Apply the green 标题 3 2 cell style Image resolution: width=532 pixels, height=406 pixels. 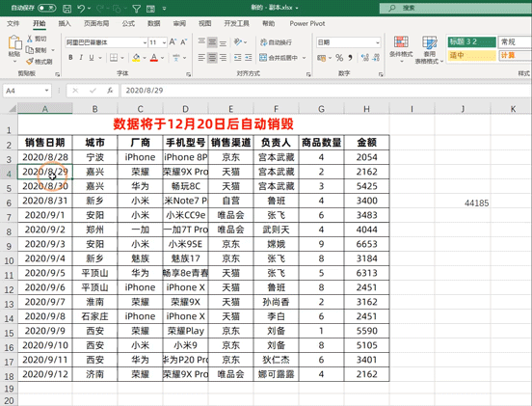point(472,41)
